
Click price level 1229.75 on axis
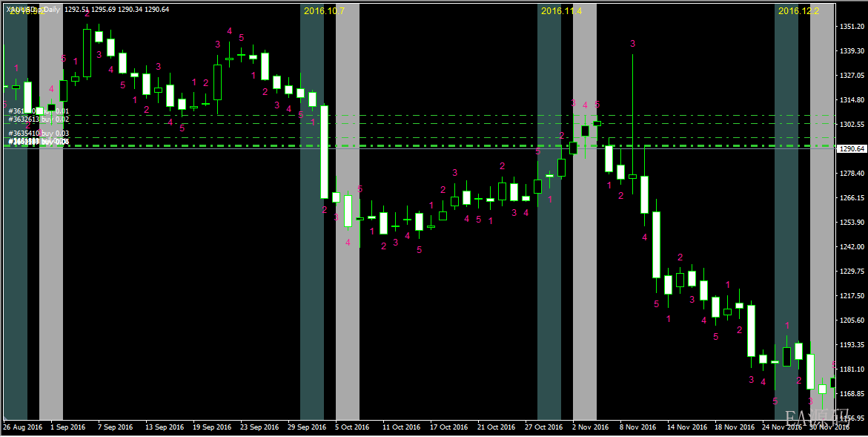852,271
